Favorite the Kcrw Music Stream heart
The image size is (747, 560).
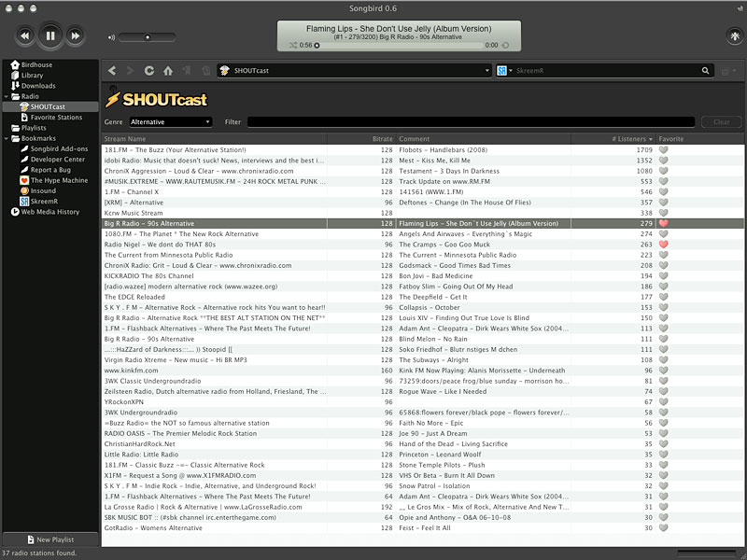pyautogui.click(x=663, y=213)
